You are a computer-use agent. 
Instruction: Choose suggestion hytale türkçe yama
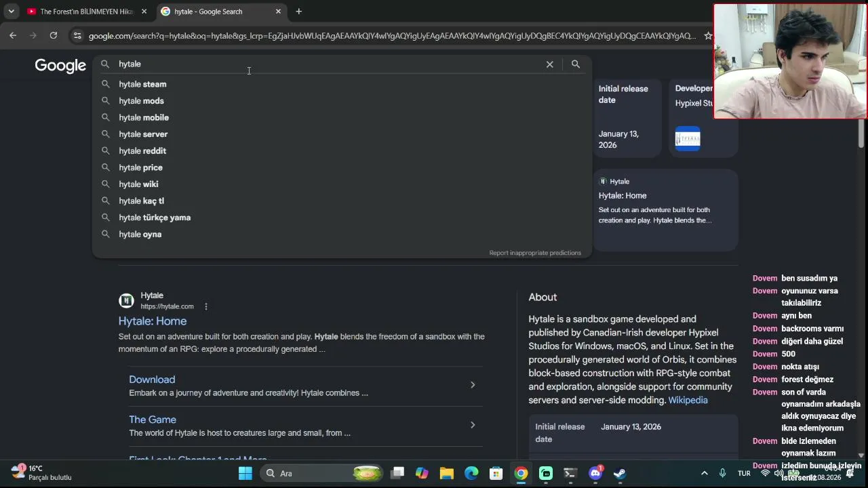coord(342,218)
